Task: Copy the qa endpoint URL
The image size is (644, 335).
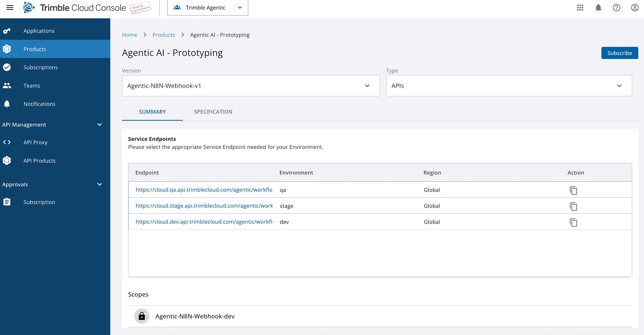Action: pos(573,190)
